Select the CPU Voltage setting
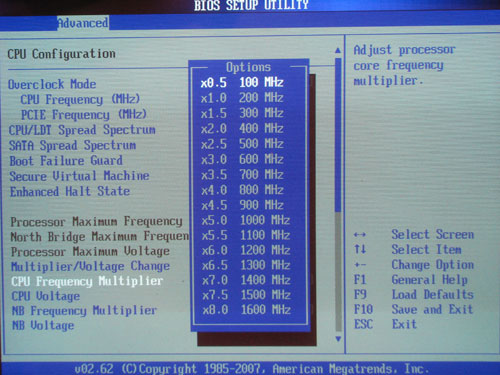Screen dimensions: 500x375 pos(46,296)
